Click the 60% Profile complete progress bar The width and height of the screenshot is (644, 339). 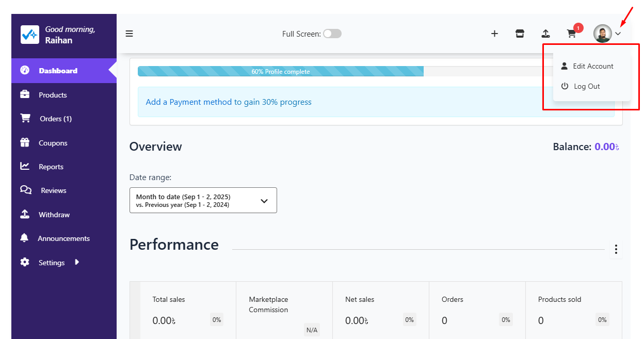pyautogui.click(x=281, y=71)
